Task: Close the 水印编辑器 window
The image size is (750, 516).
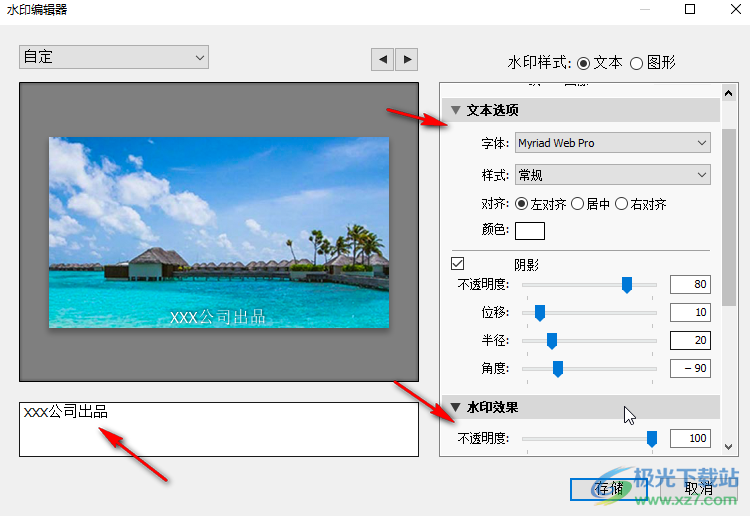Action: (x=736, y=9)
